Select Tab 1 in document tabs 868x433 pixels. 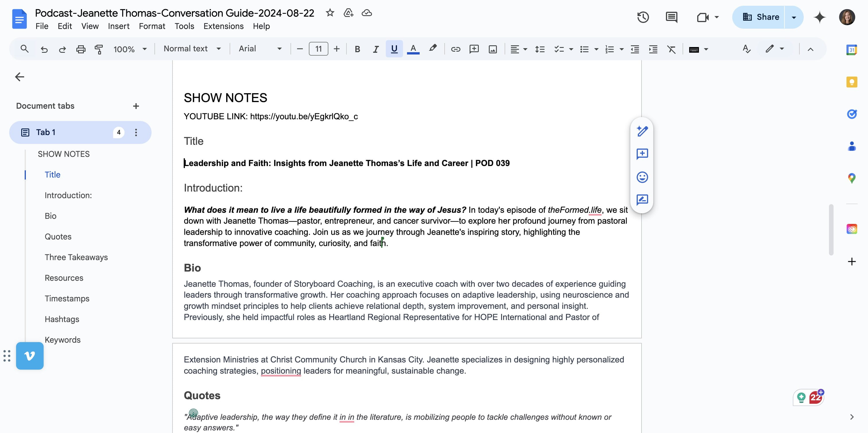point(80,132)
